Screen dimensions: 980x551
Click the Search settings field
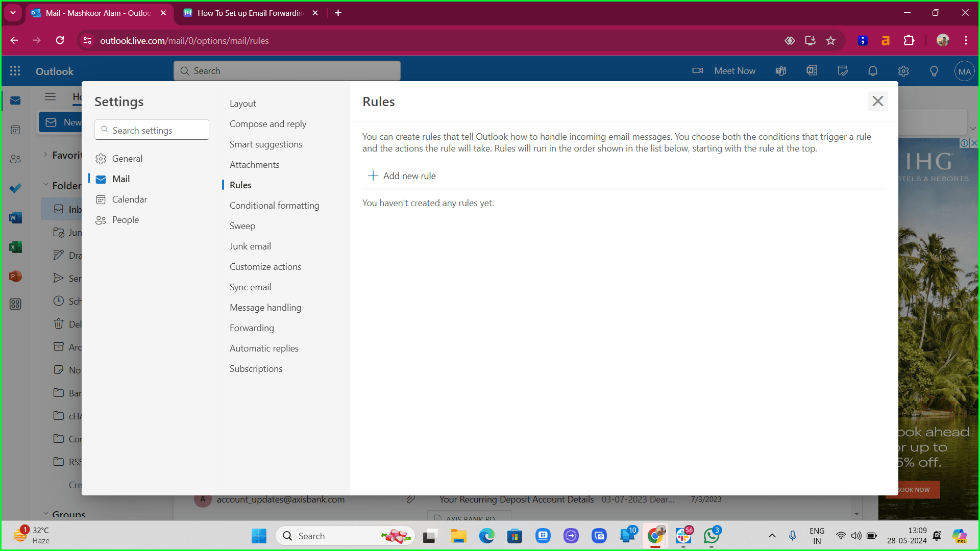[152, 130]
